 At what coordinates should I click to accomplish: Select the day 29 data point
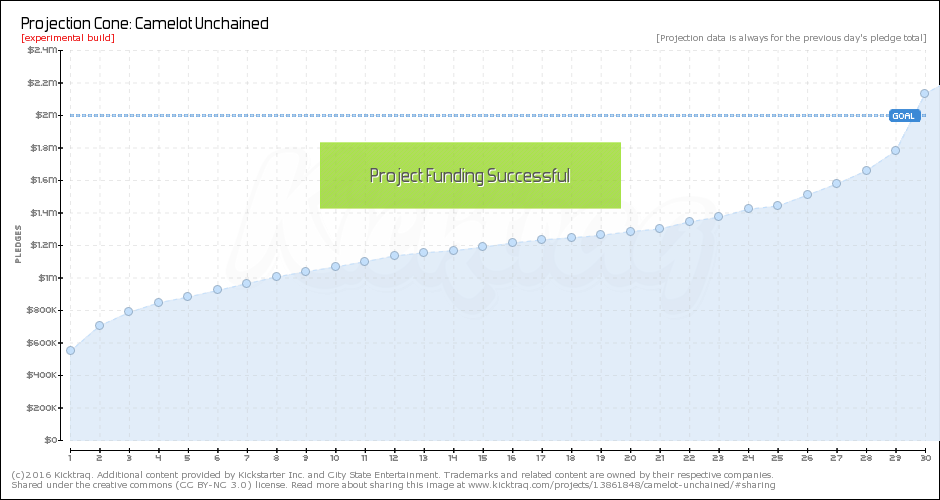tap(895, 150)
